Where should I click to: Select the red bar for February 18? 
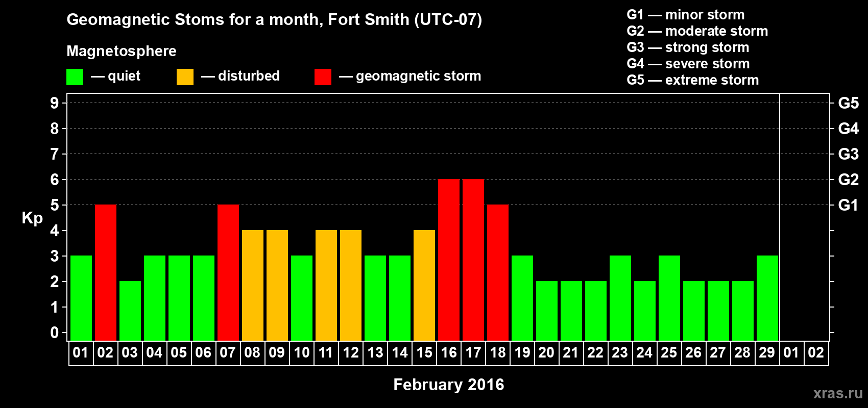coord(498,273)
